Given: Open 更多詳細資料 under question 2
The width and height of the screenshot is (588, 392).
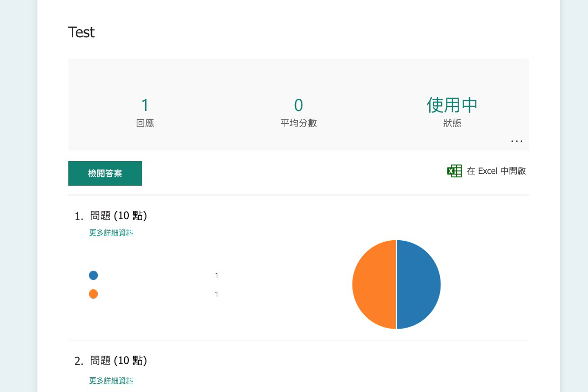Looking at the screenshot, I should [x=111, y=380].
